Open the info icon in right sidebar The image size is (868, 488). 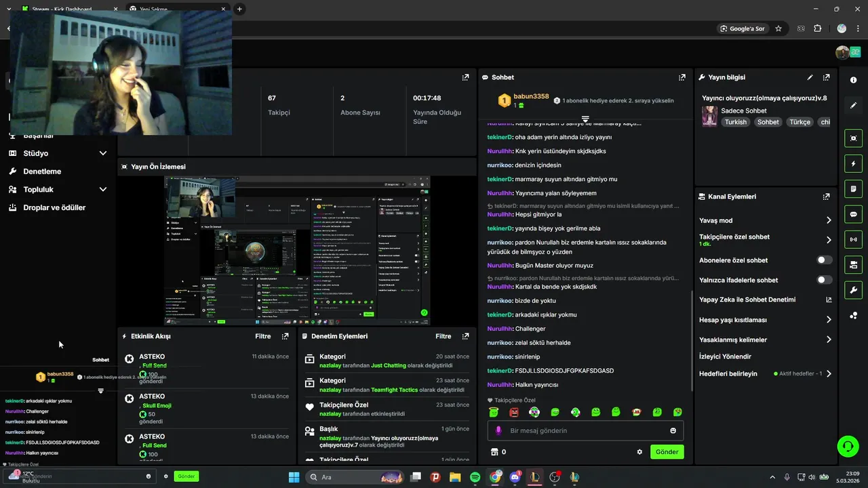pos(853,80)
